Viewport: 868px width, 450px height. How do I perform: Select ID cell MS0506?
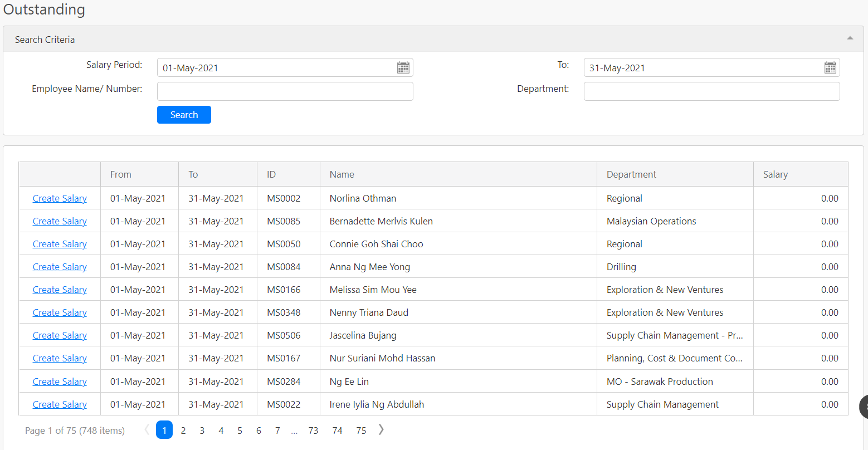tap(289, 335)
